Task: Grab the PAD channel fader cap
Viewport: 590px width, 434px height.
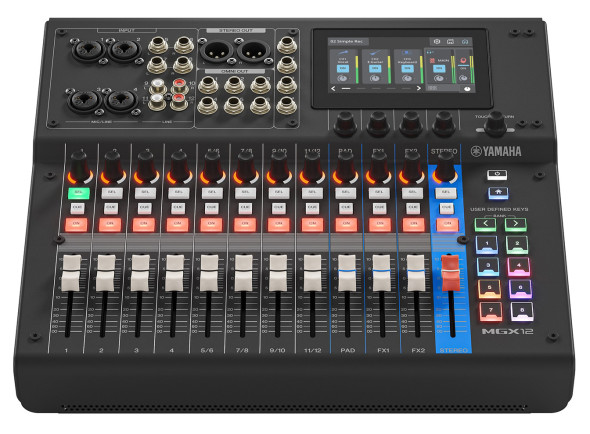Action: [347, 273]
